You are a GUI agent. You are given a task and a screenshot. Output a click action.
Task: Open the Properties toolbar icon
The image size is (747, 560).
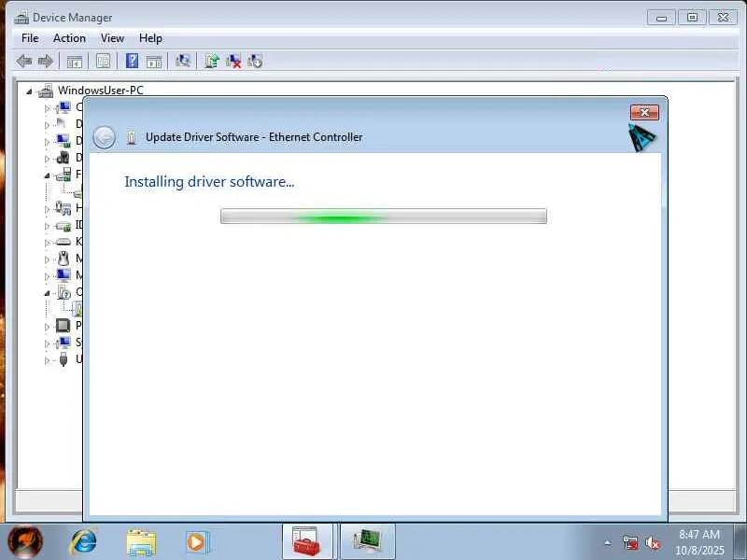tap(103, 61)
